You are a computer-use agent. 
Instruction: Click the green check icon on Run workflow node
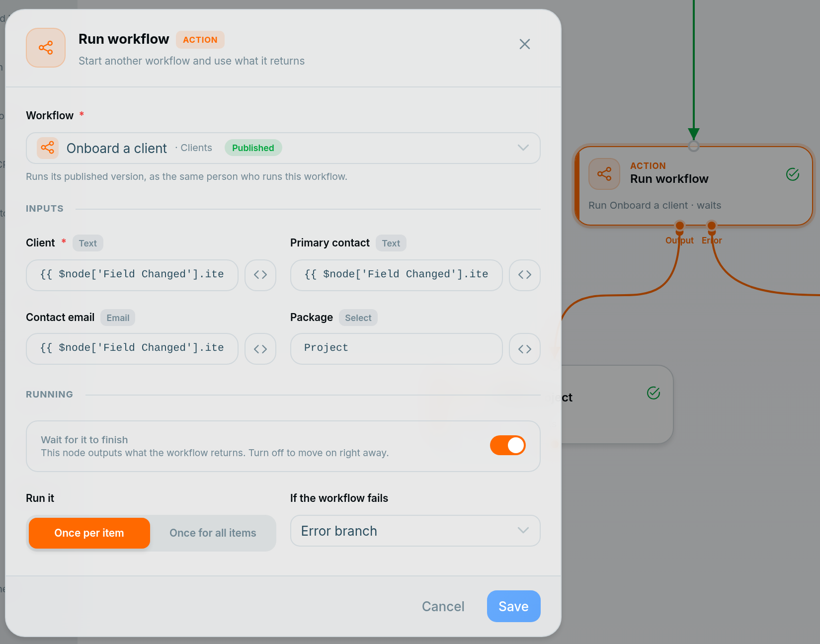(793, 174)
